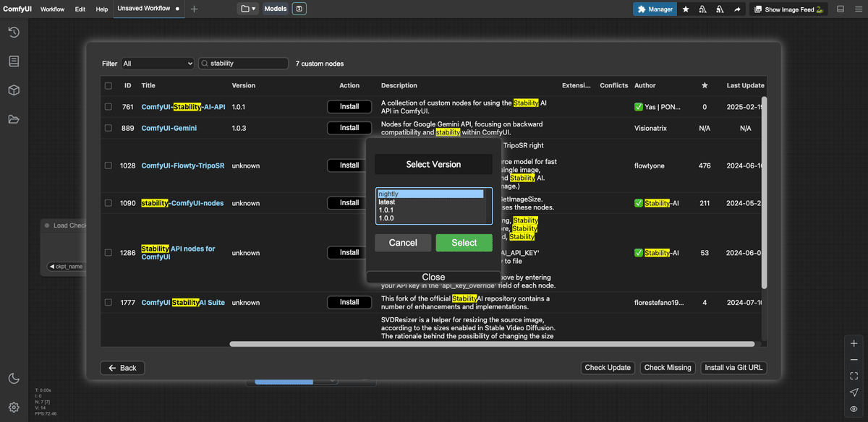Select nightly in version list
This screenshot has width=868, height=422.
click(x=430, y=194)
